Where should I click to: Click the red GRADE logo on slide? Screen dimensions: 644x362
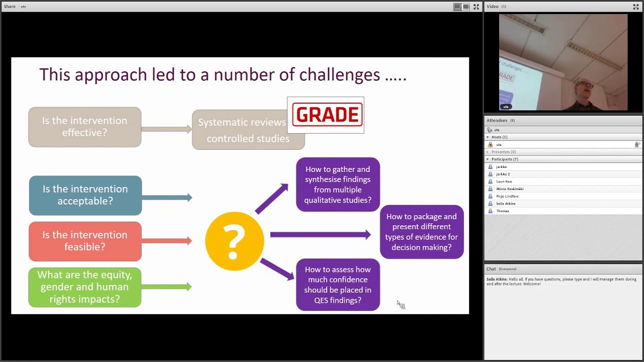327,115
